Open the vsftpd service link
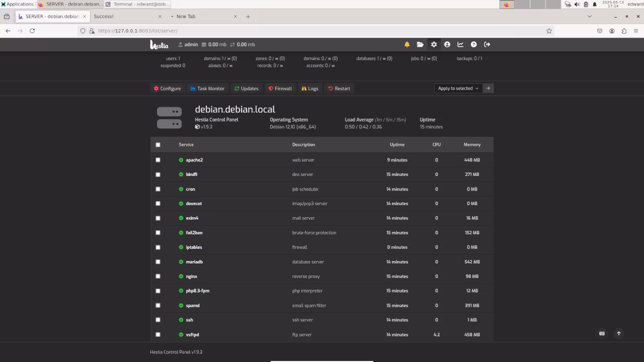Screen dimensions: 644x362 pyautogui.click(x=192, y=335)
